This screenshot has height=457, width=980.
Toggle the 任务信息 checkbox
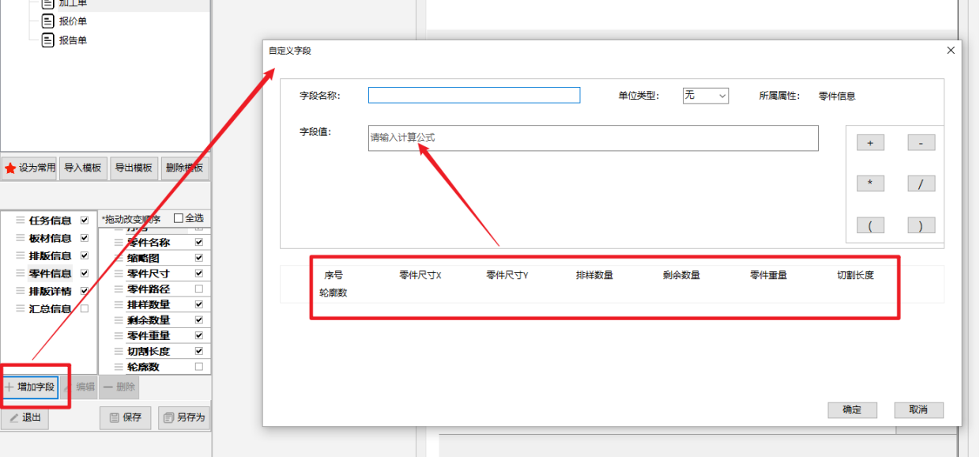(85, 221)
